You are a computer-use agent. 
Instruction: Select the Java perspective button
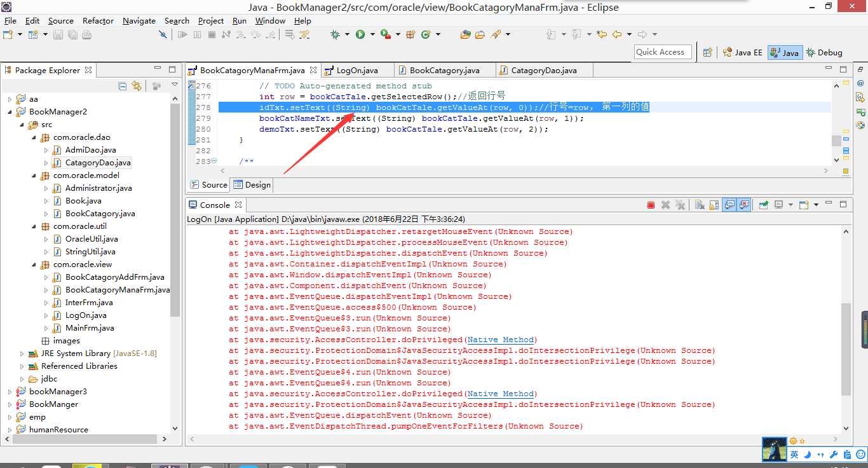pyautogui.click(x=784, y=52)
